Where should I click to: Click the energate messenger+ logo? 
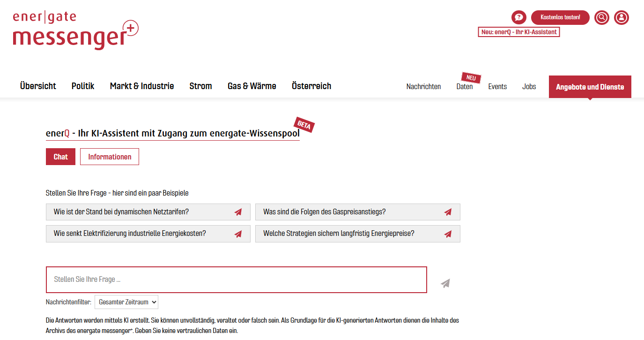76,31
